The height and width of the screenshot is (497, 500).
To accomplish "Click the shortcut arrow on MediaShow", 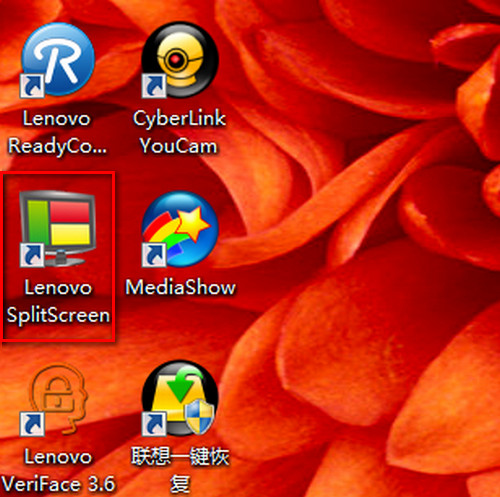I will coord(154,255).
